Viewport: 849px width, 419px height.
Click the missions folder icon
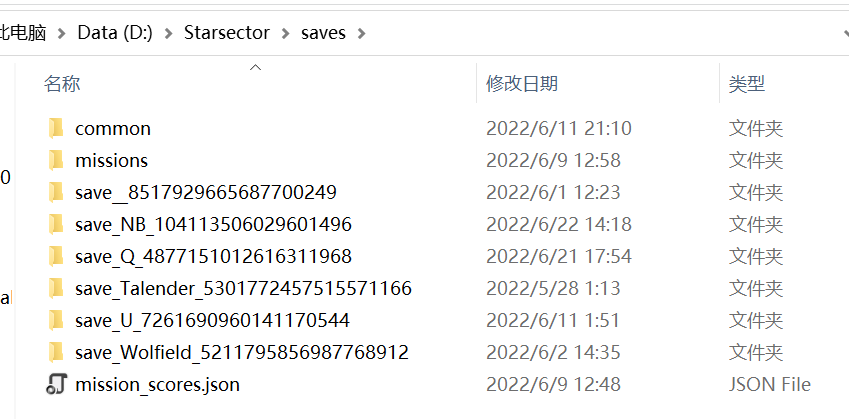[56, 160]
